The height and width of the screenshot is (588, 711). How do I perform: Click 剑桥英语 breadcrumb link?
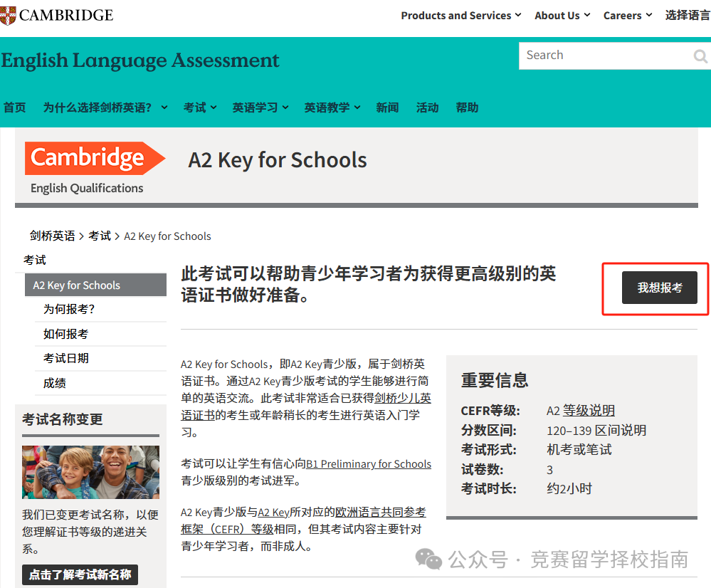pyautogui.click(x=52, y=236)
